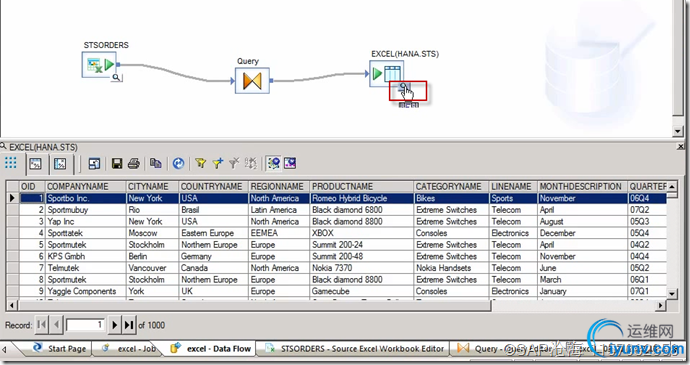Select the Query transform icon

coord(252,81)
